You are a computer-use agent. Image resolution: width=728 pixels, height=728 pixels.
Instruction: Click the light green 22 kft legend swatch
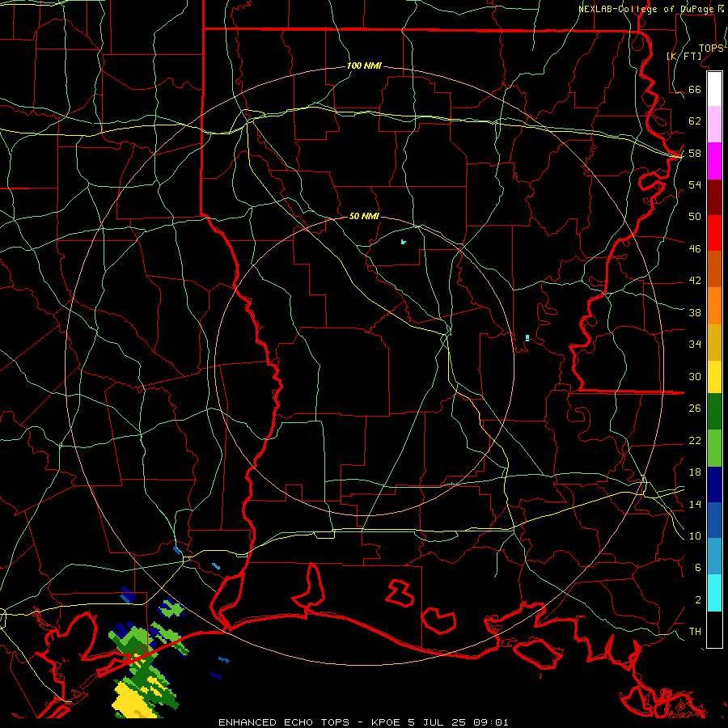coord(714,448)
